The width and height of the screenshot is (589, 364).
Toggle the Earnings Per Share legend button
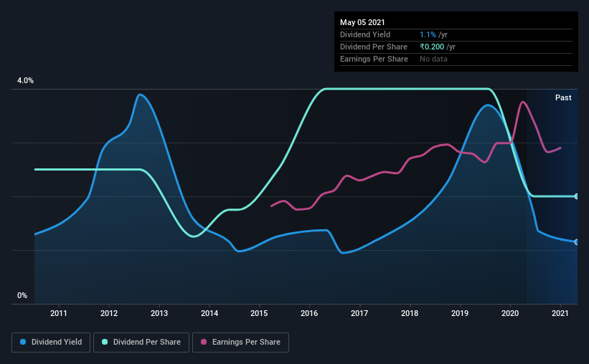coord(240,343)
